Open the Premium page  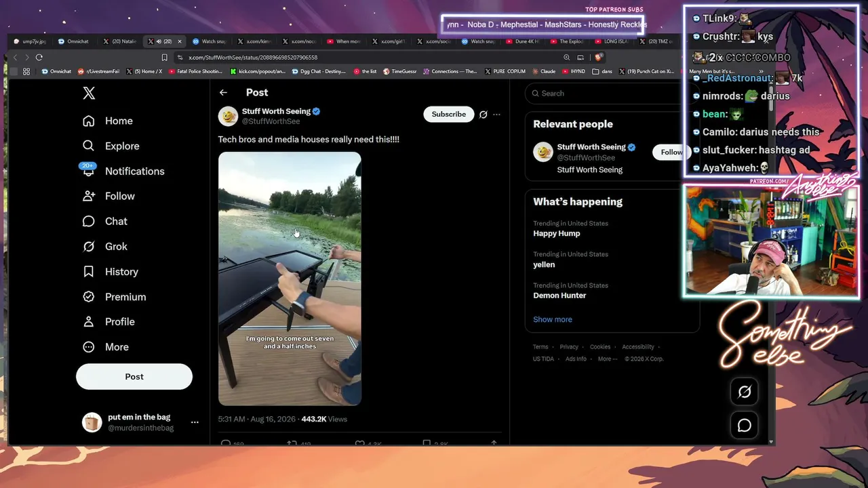coord(114,296)
